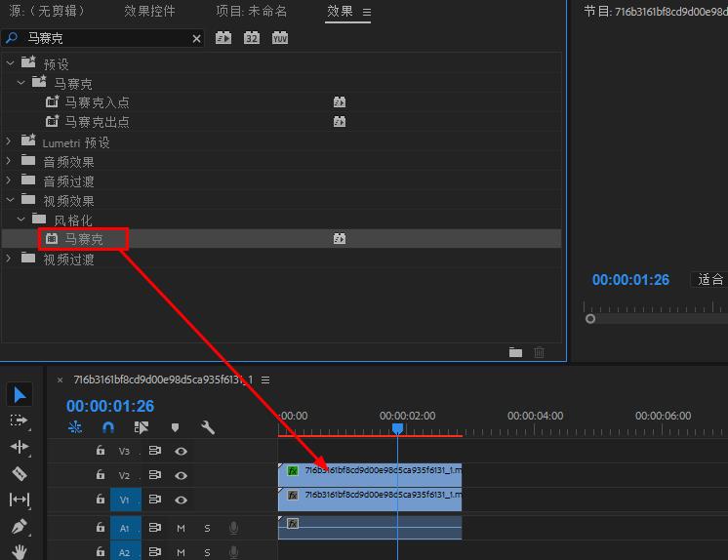Select the Pen tool in toolbar
728x560 pixels.
20,526
